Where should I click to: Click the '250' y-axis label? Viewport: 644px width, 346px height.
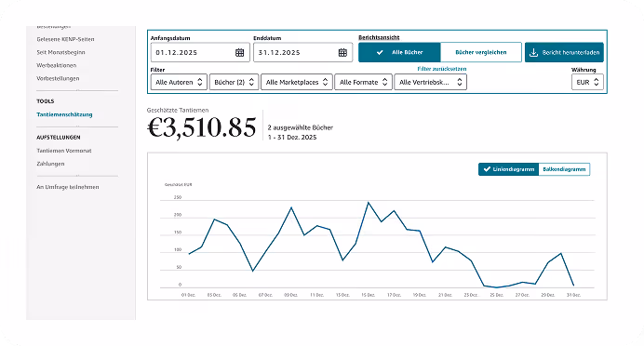pos(178,197)
